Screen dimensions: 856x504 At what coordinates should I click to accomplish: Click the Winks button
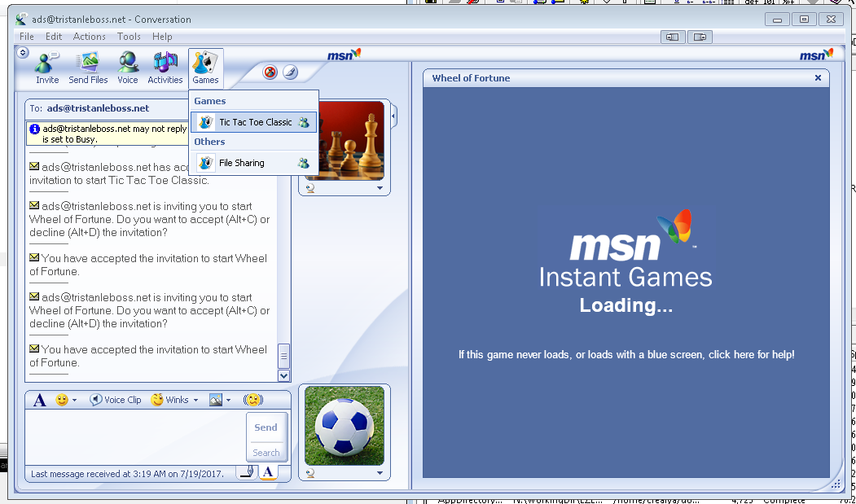tap(169, 401)
